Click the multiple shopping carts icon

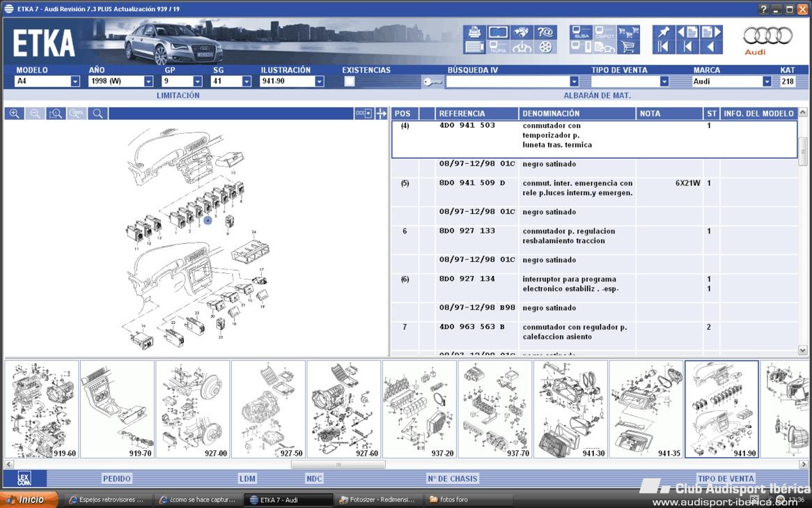pos(628,32)
